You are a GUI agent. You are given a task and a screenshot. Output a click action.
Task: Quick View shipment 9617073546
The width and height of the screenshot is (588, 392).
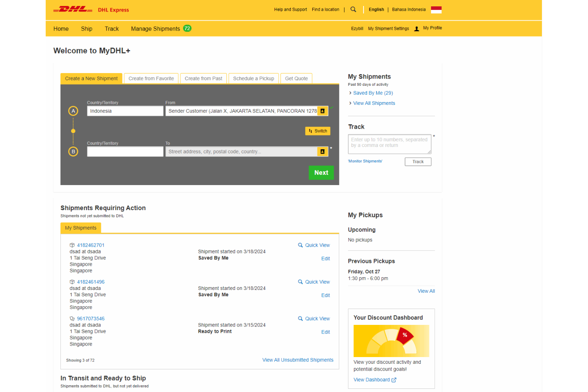314,319
